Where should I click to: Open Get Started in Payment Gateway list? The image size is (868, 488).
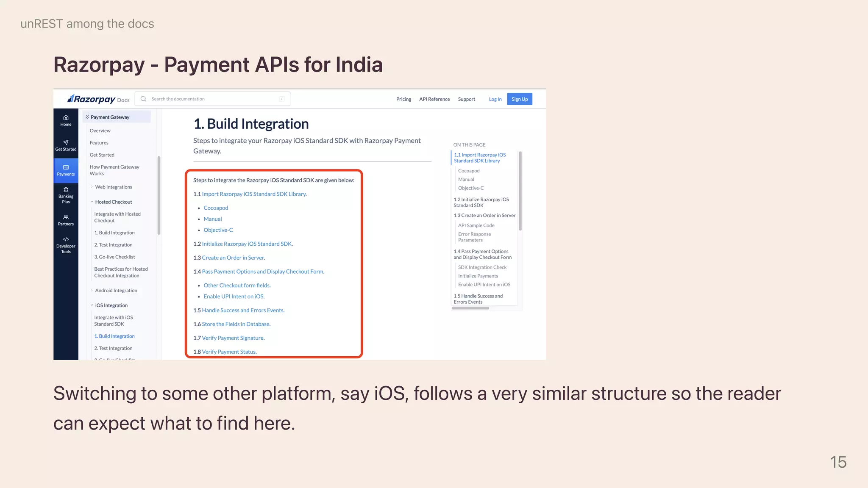pyautogui.click(x=102, y=155)
